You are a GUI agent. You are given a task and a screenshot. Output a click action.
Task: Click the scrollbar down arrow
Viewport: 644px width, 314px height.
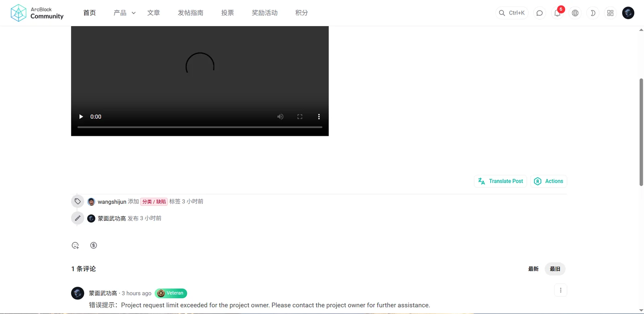click(x=641, y=310)
